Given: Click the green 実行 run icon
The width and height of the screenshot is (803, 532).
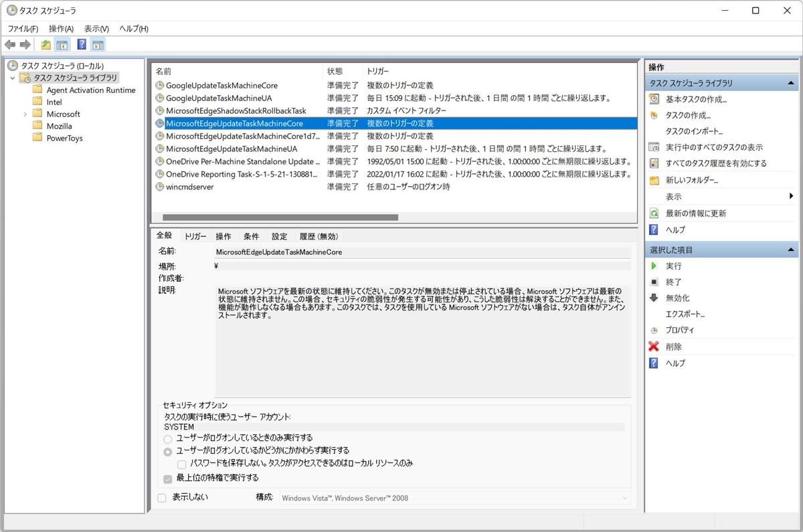Looking at the screenshot, I should pos(654,266).
